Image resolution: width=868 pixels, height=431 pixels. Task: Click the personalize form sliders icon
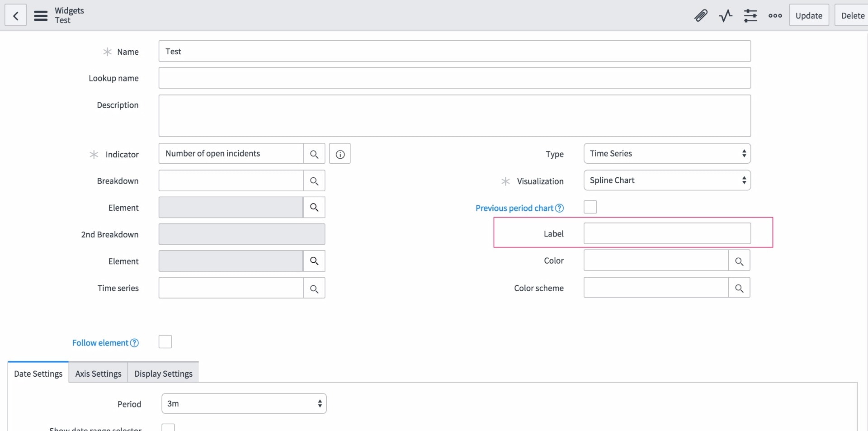click(750, 15)
